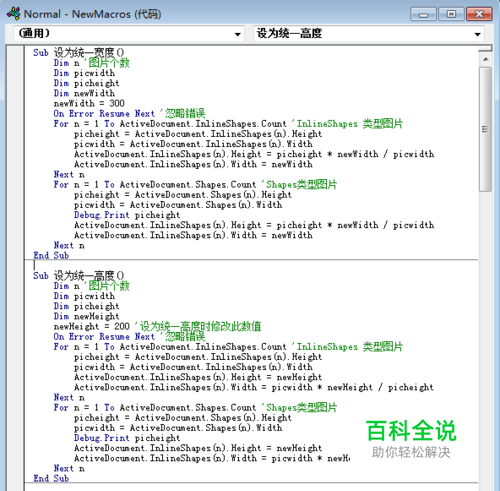Click End Sub of the 设为统一高度 procedure

(51, 478)
